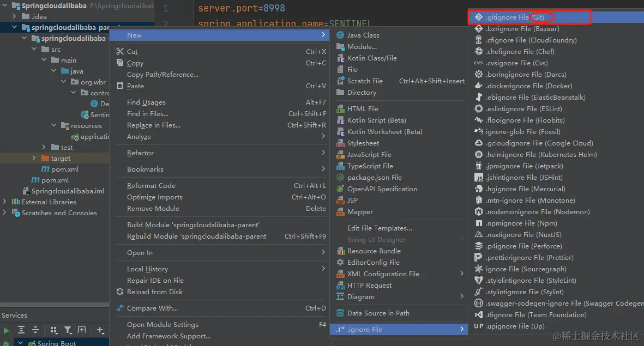Collapse the Springcloudalibaba project root
The image size is (644, 346).
[x=4, y=6]
